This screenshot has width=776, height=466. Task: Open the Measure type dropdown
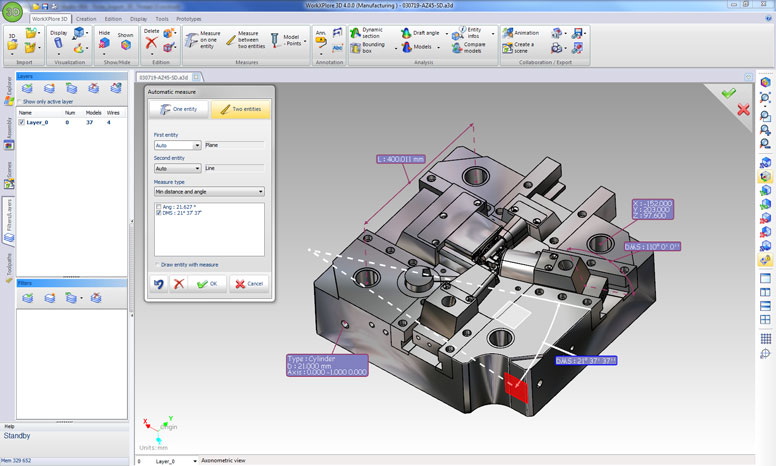tap(209, 191)
